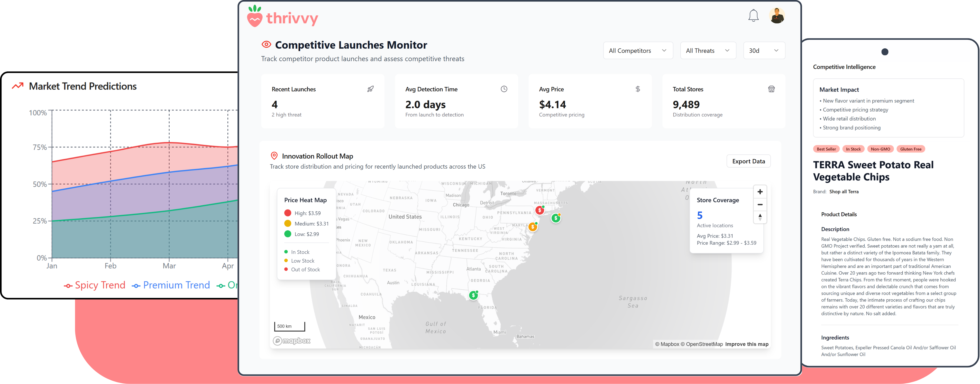
Task: Click the 2.0 days detection time value
Action: tap(425, 104)
